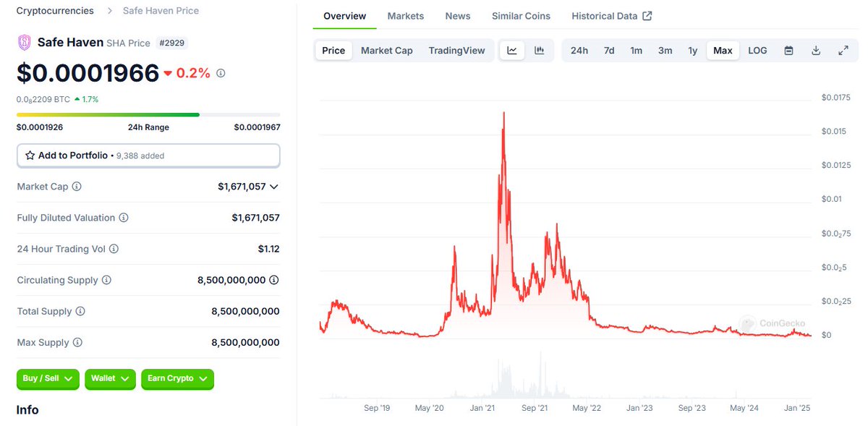Set chart range to 7d
868x426 pixels.
[x=609, y=50]
